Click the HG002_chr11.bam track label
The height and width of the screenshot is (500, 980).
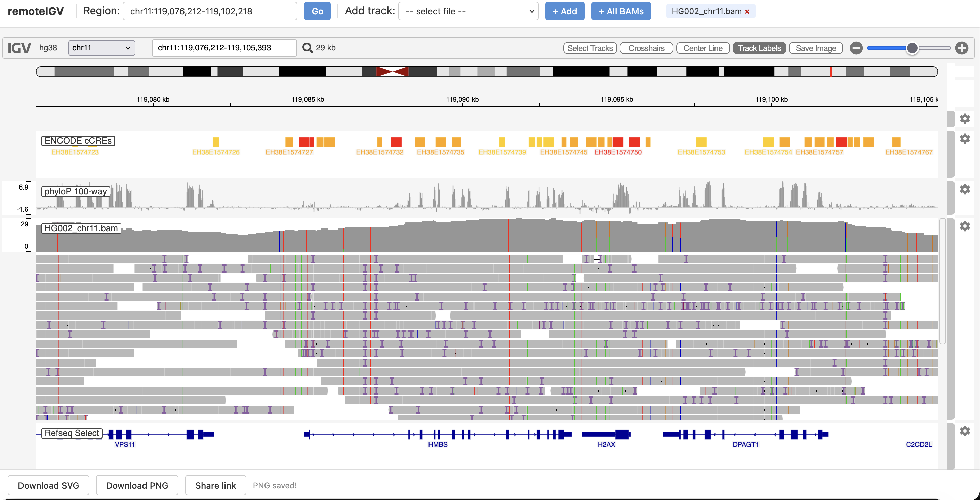click(81, 228)
